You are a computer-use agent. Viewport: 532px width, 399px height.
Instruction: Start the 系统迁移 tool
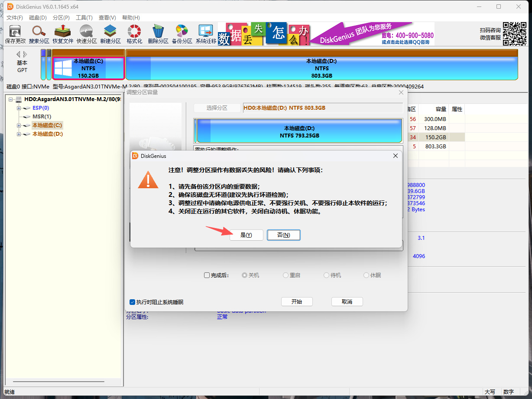(x=206, y=34)
